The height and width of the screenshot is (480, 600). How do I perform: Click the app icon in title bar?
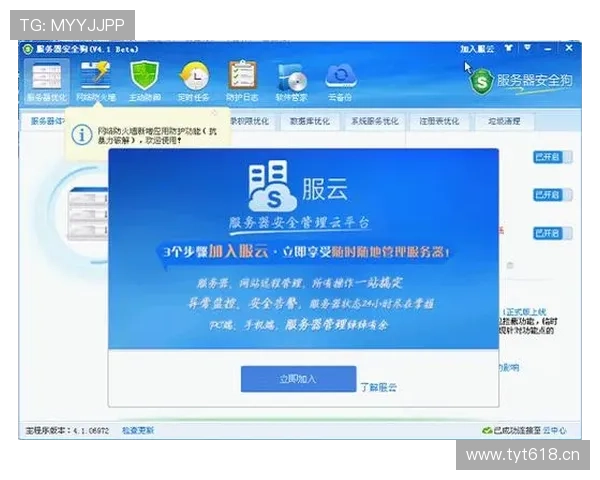click(28, 49)
